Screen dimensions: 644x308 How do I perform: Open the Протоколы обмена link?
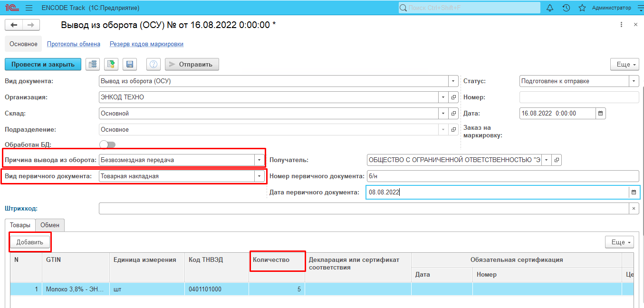click(x=74, y=44)
